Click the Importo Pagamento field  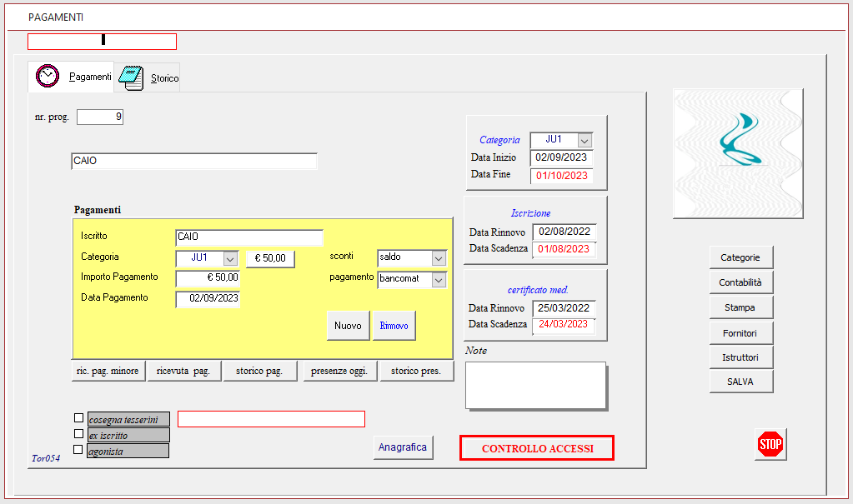click(x=208, y=278)
